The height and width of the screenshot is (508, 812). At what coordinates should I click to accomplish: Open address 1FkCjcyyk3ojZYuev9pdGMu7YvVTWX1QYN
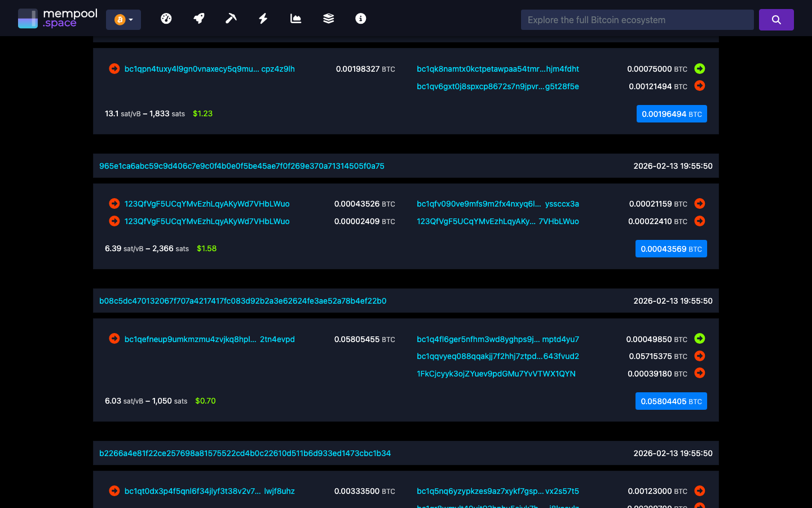496,374
